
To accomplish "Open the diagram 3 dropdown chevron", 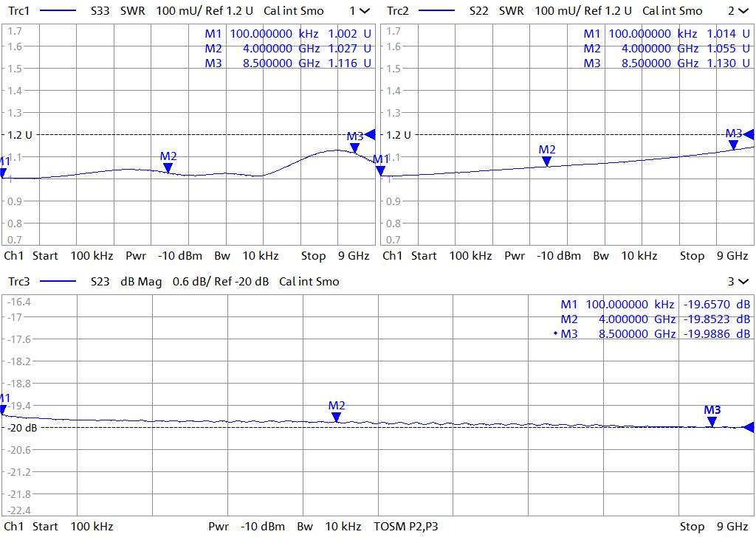I will (743, 281).
